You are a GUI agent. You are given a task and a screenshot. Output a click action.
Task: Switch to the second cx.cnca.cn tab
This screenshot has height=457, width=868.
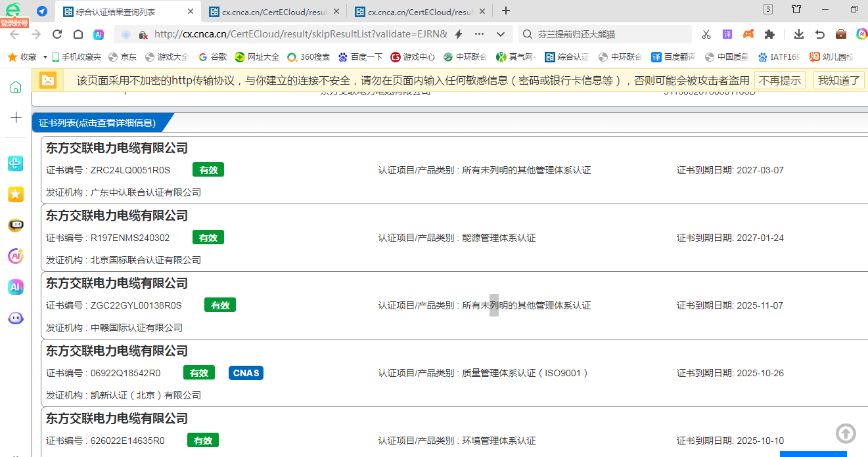[275, 12]
